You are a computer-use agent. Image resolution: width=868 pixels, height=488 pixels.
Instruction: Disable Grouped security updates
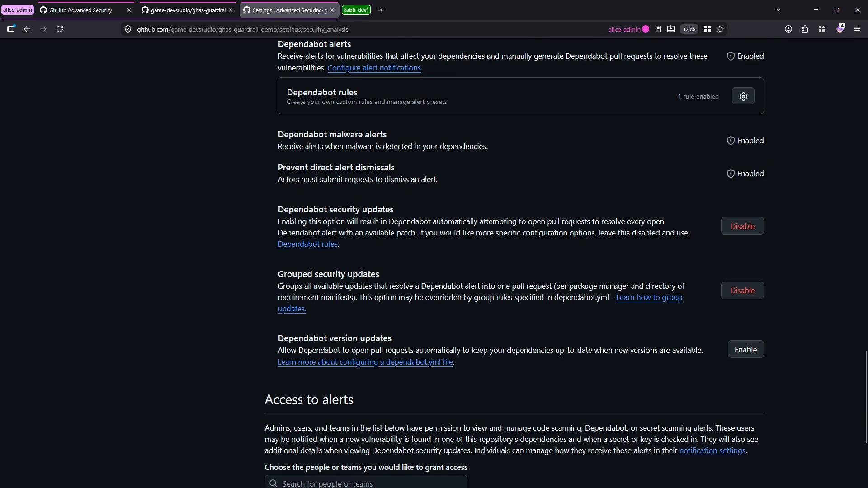click(x=742, y=291)
